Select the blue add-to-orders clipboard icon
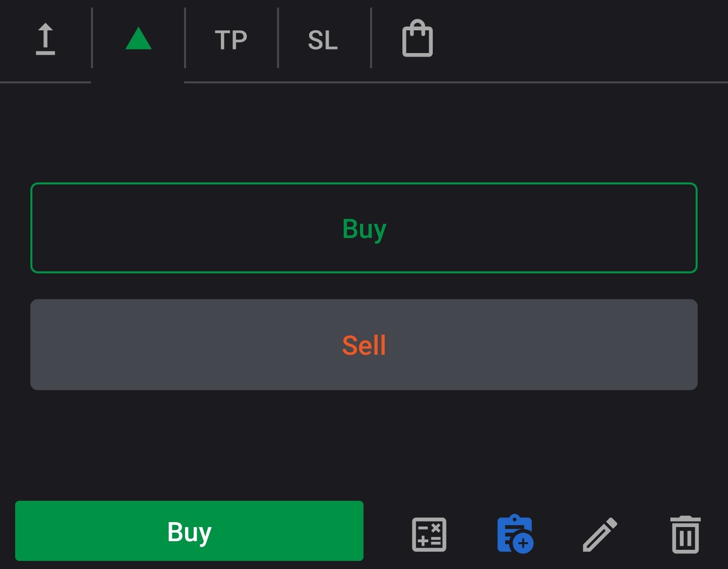The width and height of the screenshot is (728, 569). pyautogui.click(x=515, y=535)
